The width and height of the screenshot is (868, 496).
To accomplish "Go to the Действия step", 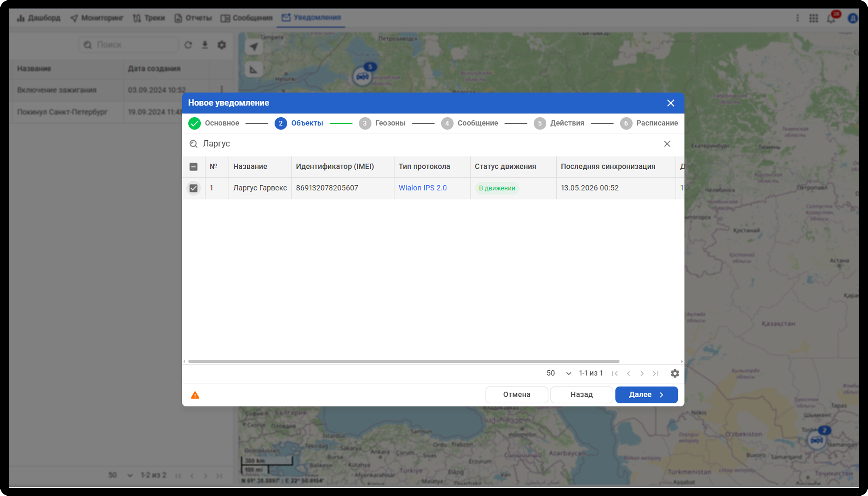I will (559, 123).
